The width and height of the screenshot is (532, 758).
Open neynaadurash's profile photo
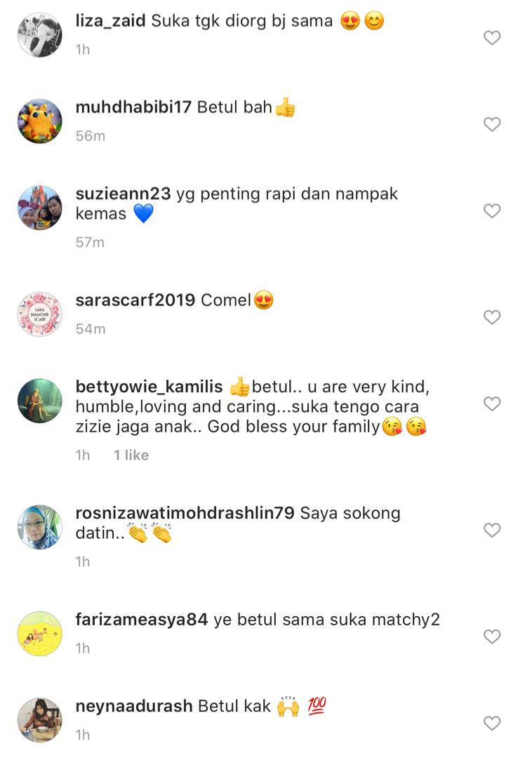pyautogui.click(x=39, y=720)
